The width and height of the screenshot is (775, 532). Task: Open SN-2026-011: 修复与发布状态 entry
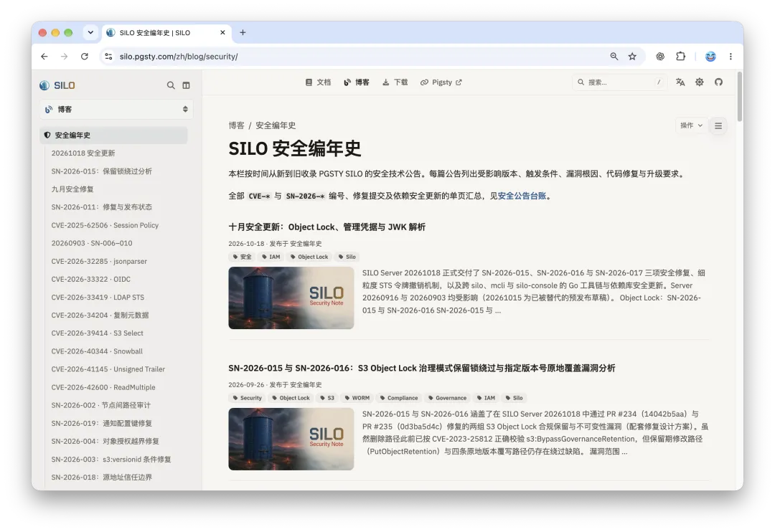101,207
